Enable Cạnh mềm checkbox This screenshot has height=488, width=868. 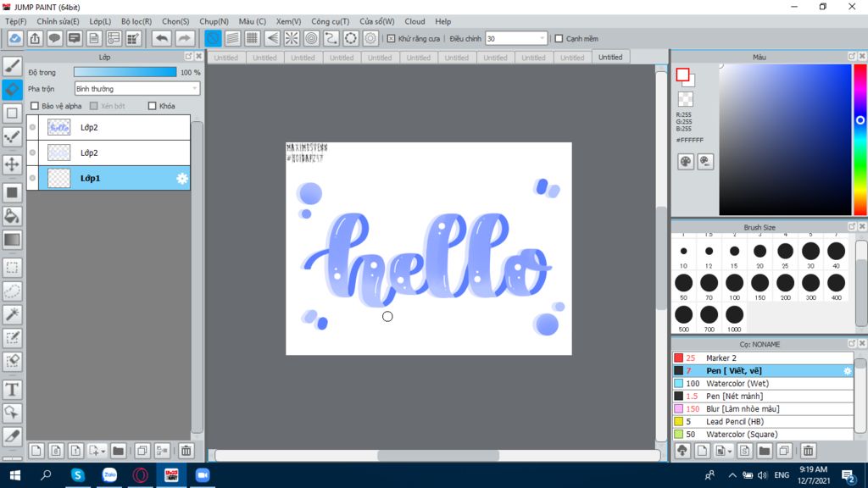(559, 39)
